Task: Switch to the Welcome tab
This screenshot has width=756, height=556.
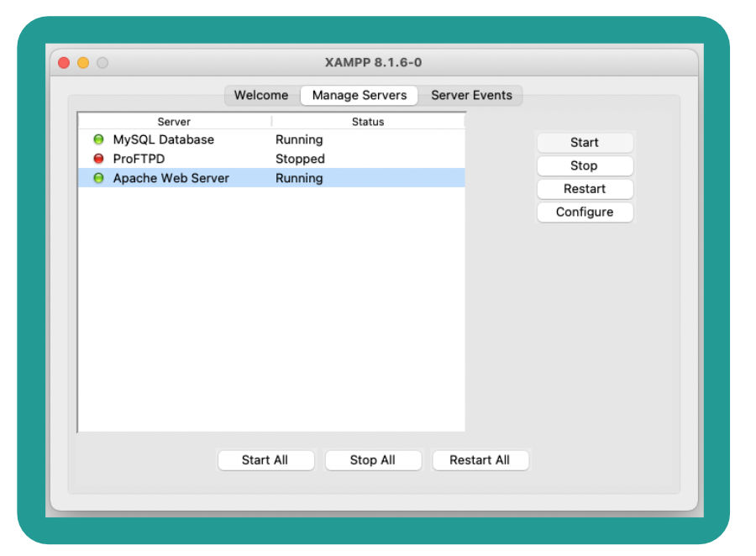Action: click(261, 96)
